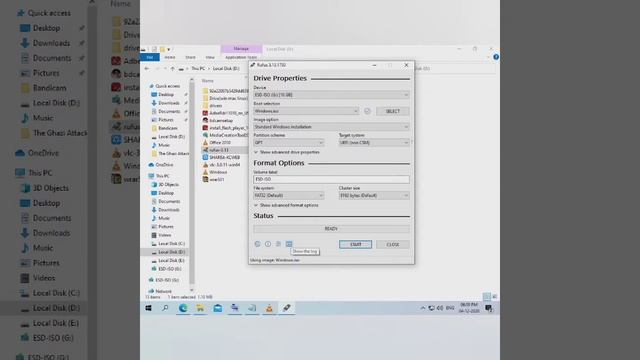
Task: Open the Cluster size dropdown
Action: coord(374,196)
